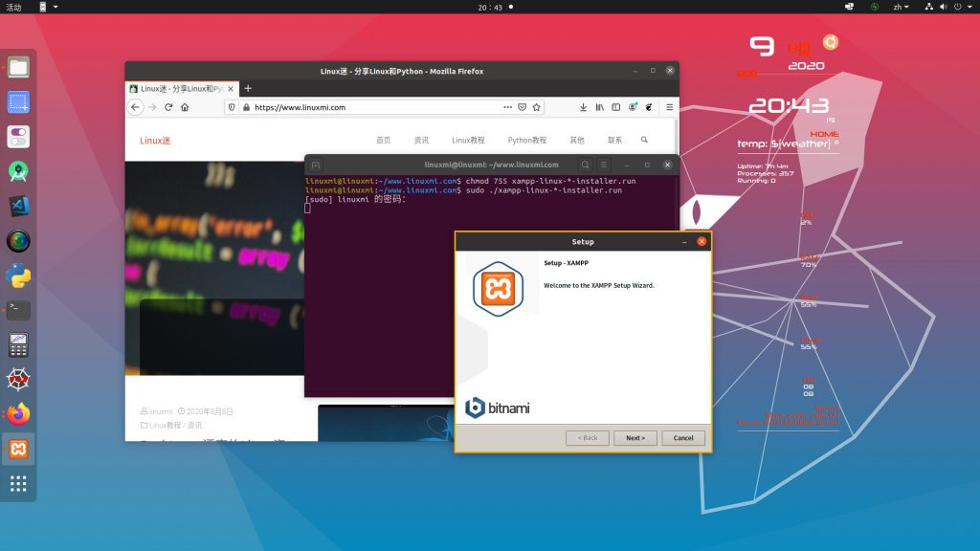Launch the spider-web app icon in dock
The width and height of the screenshot is (980, 551).
18,379
